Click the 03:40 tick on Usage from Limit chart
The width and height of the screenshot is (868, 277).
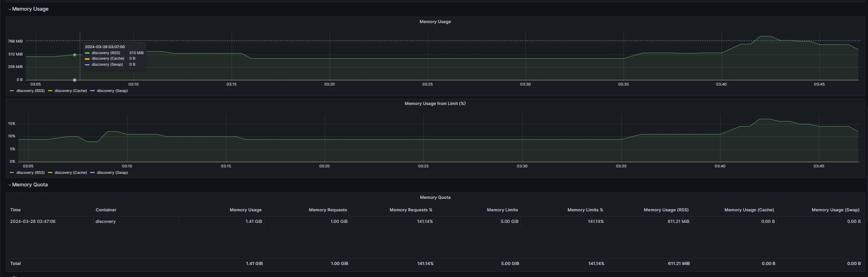[x=720, y=166]
